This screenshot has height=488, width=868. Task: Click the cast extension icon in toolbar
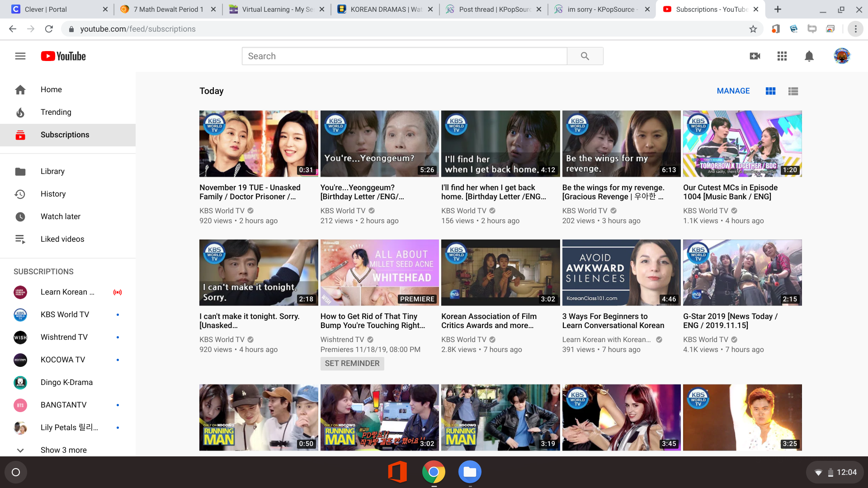point(830,29)
